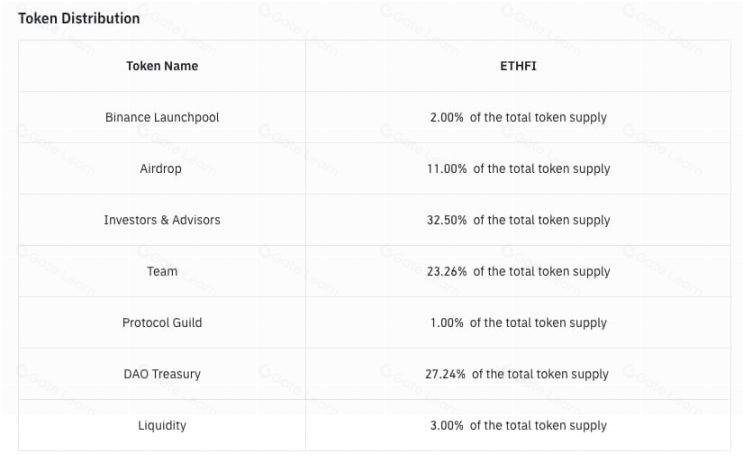Click "of the total token supply" beside 11.00%

[x=541, y=169]
